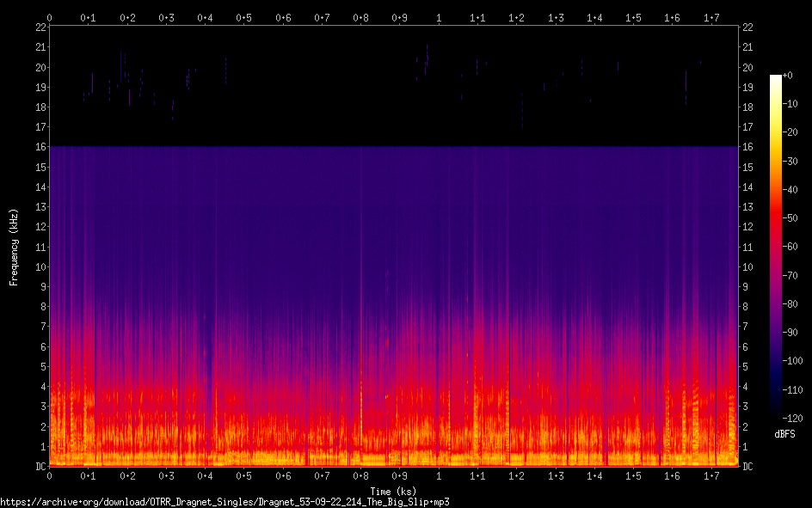The height and width of the screenshot is (508, 812).
Task: Click the 5 kHz tick on right axis
Action: tap(746, 367)
